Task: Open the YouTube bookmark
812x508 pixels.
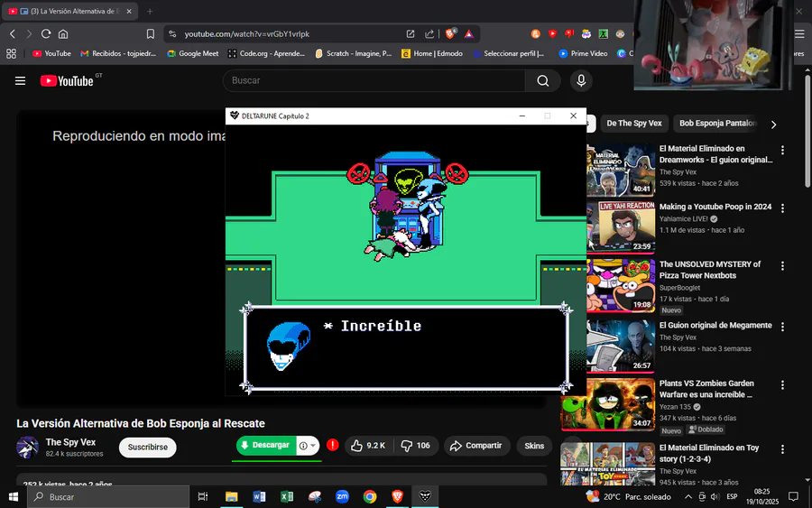Action: tap(51, 53)
